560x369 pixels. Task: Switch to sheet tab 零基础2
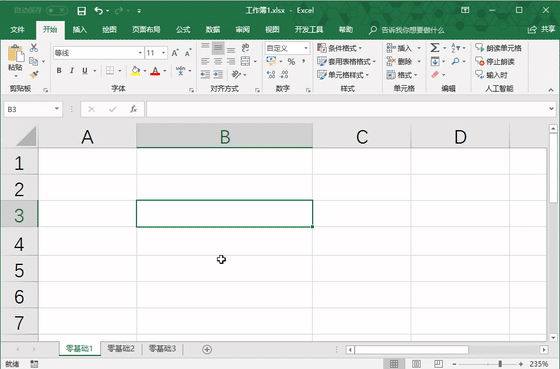coord(121,349)
